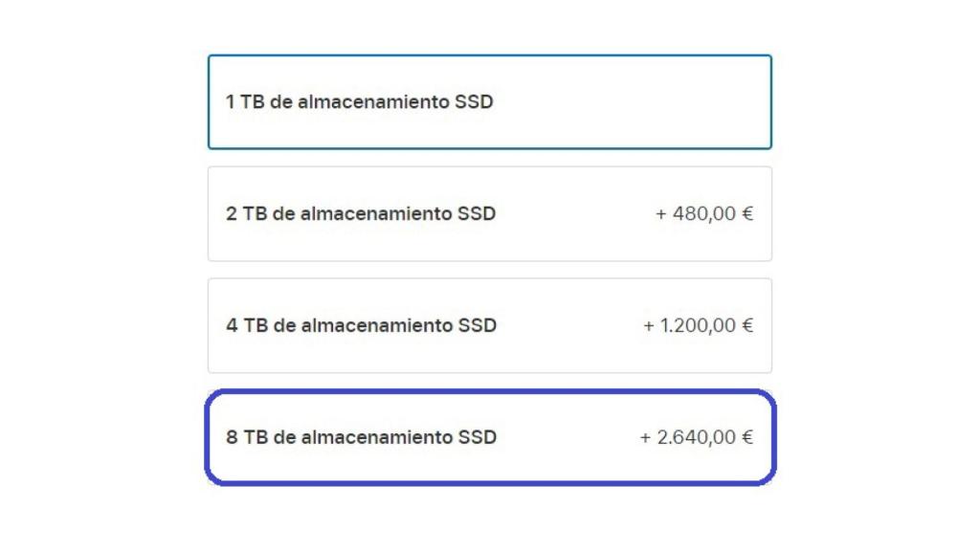Pick the 4 TB SSD storage option
The image size is (980, 551).
click(489, 325)
